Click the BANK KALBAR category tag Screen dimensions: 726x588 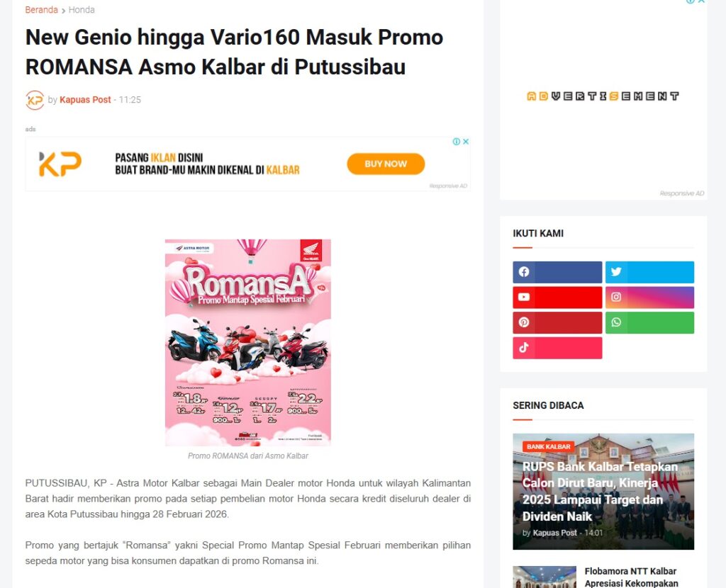click(548, 446)
